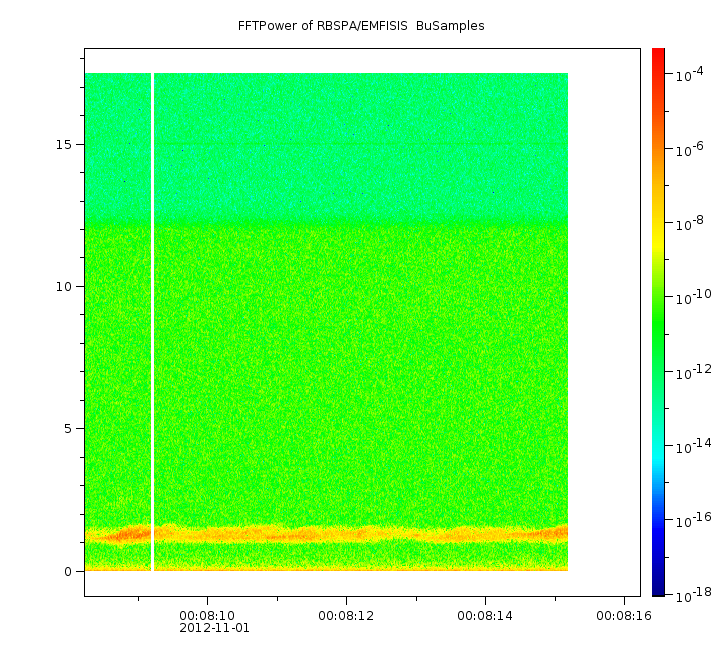Click the date label 2012-11-01
This screenshot has height=656, width=724.
coord(214,628)
